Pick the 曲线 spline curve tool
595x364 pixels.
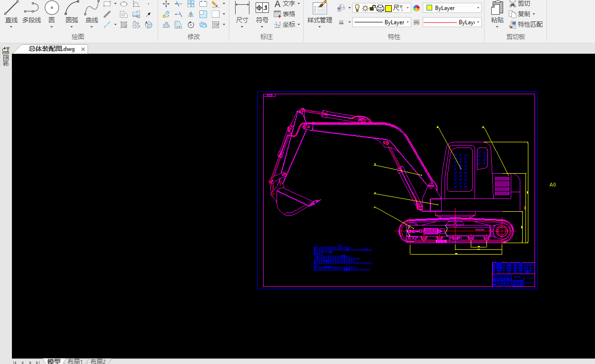coord(92,8)
